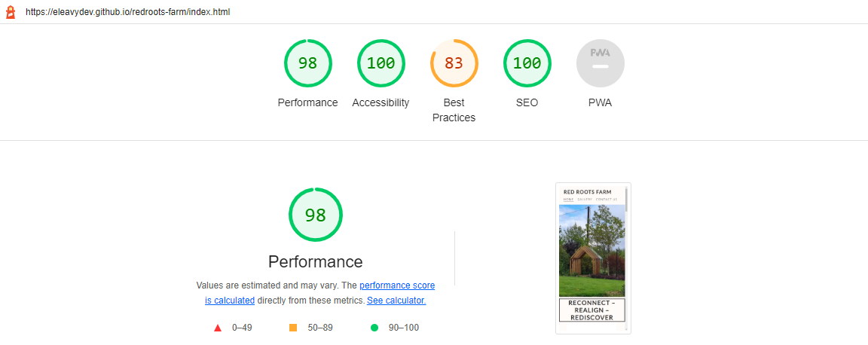The width and height of the screenshot is (868, 345).
Task: Jump to the SEO score gauge 100
Action: (527, 63)
